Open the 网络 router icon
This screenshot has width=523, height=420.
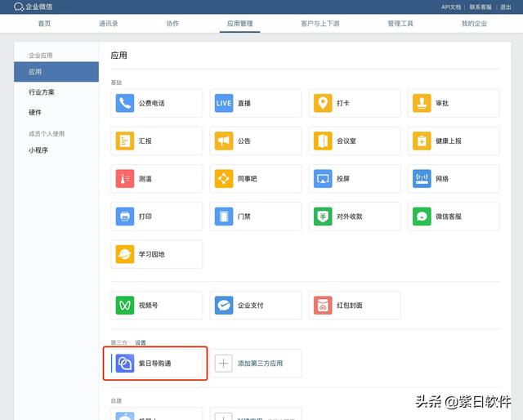tap(422, 178)
